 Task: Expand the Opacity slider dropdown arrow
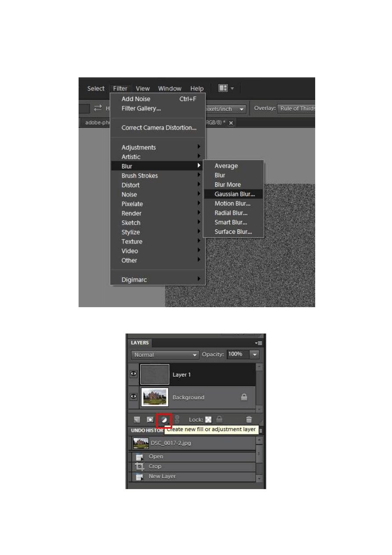coord(255,354)
